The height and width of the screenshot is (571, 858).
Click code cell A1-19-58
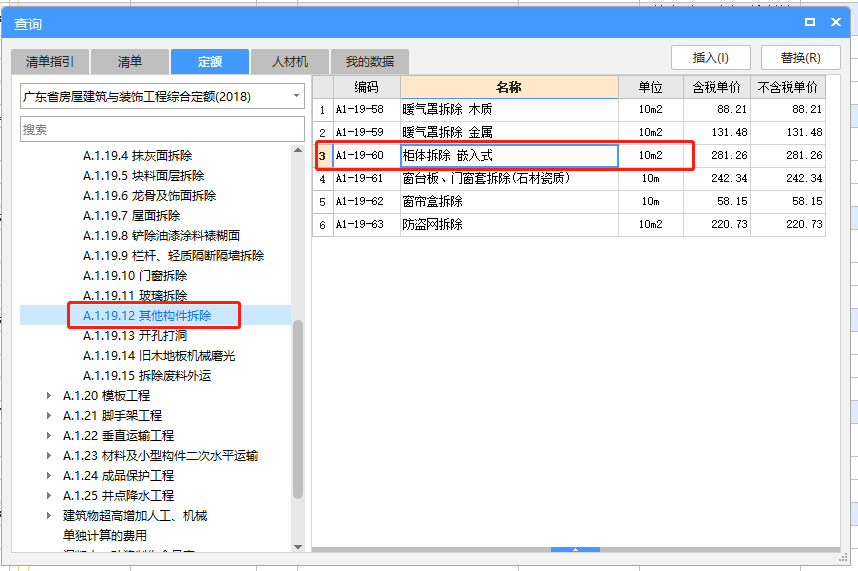pyautogui.click(x=367, y=109)
